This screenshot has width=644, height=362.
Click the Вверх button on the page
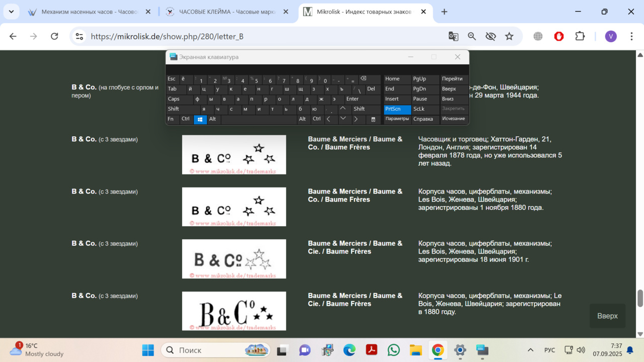click(x=607, y=316)
